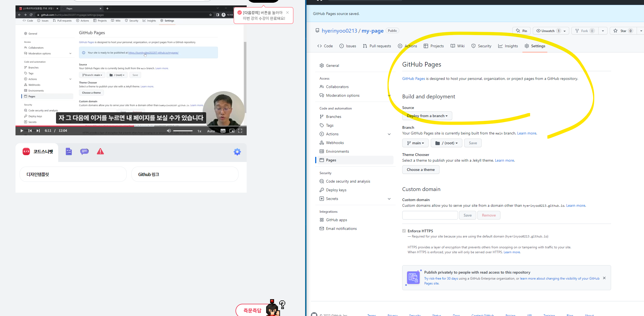
Task: Go to the Issues tab
Action: (348, 46)
